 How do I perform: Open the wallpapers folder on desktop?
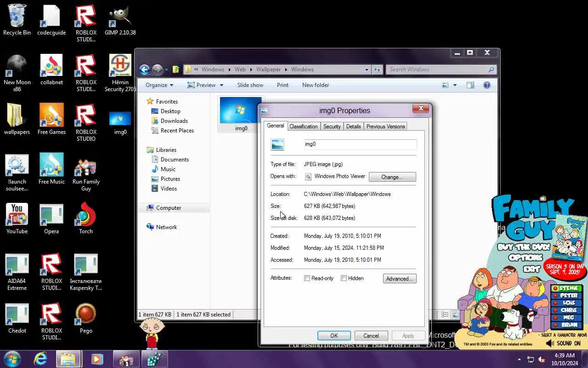(17, 119)
